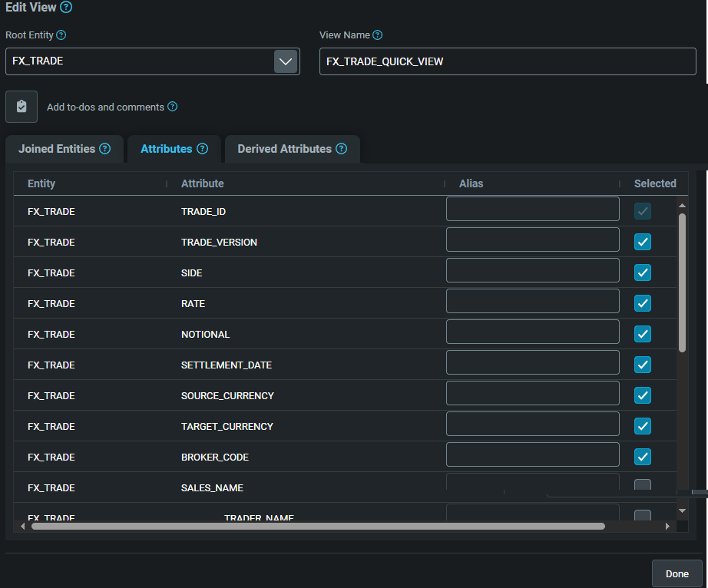Image resolution: width=708 pixels, height=588 pixels.
Task: Click FX_TRADE entity cell in SALES_NAME row
Action: click(x=51, y=487)
